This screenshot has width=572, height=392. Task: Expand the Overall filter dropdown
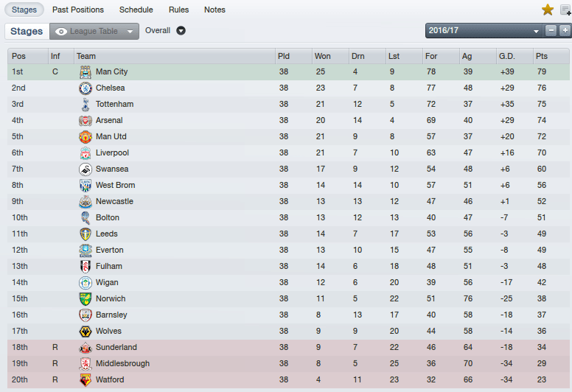181,31
